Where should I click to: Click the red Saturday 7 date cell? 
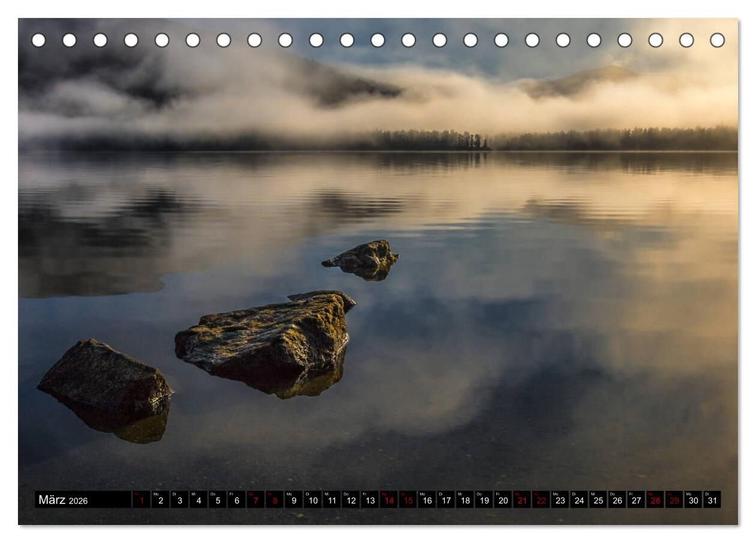tap(256, 500)
